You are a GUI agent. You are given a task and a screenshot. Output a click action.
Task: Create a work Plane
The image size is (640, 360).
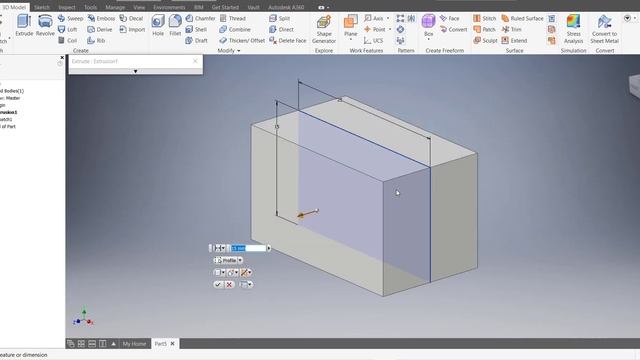(x=351, y=25)
